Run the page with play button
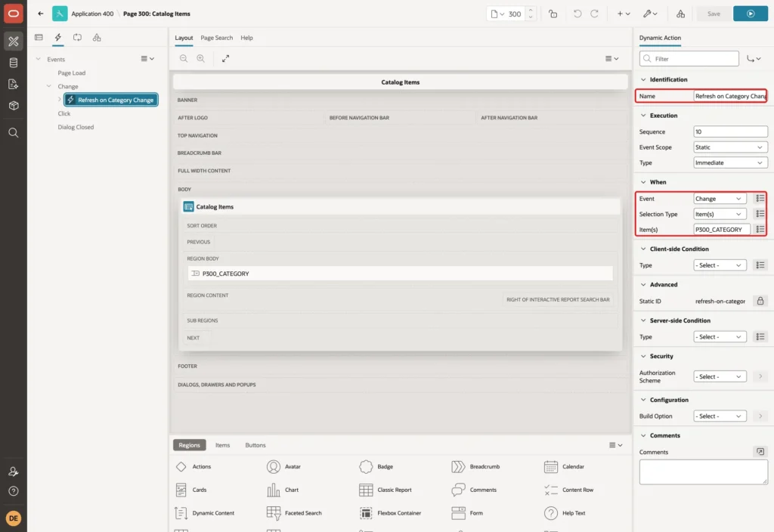 point(751,14)
